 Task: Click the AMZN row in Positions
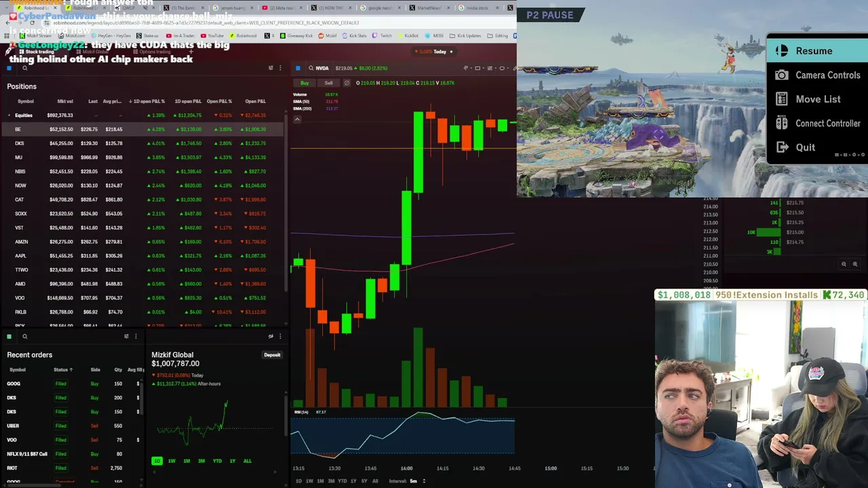click(142, 242)
